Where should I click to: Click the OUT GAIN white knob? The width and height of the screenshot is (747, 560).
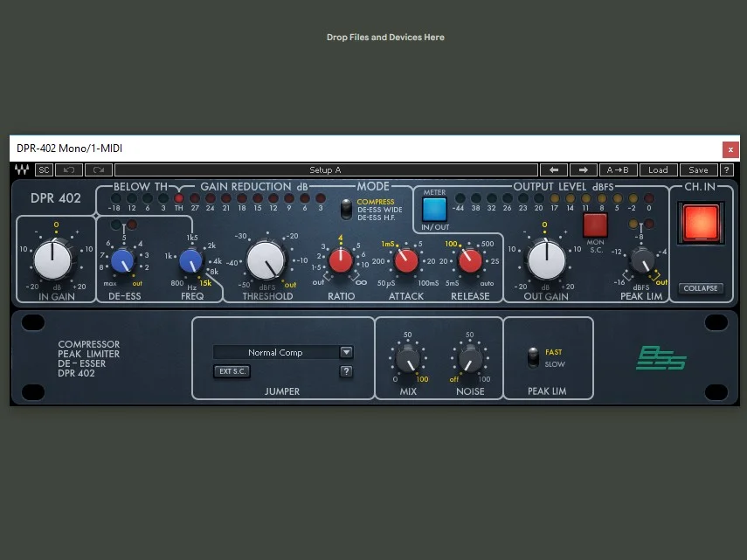click(x=546, y=260)
